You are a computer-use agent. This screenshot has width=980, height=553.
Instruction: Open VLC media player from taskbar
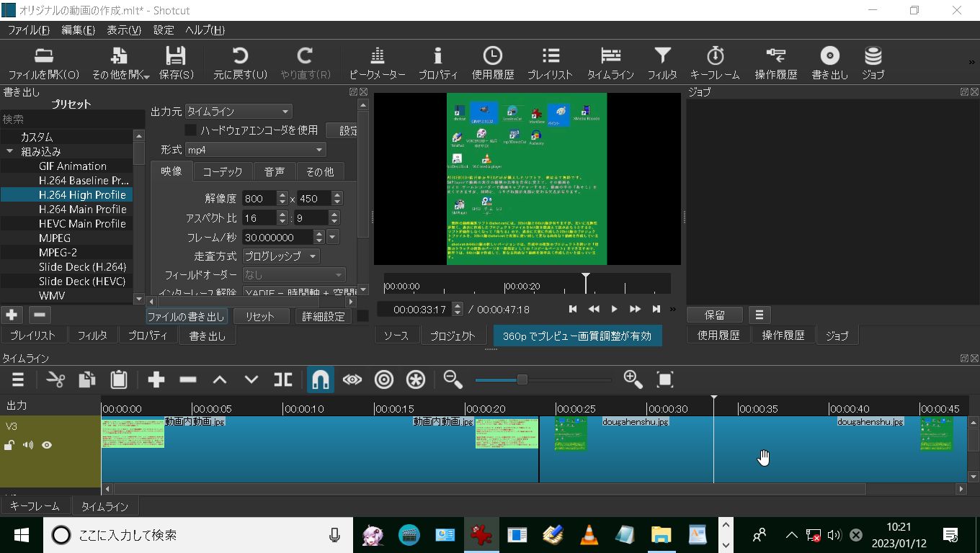(589, 535)
